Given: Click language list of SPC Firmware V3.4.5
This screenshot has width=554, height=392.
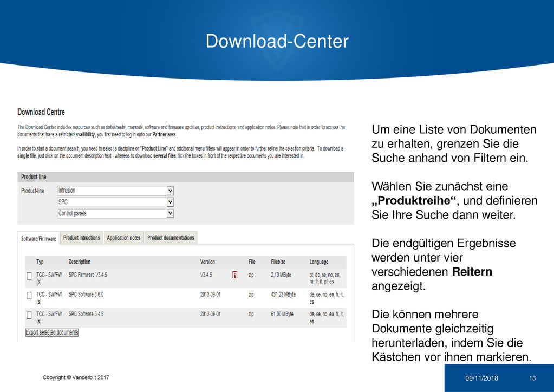Looking at the screenshot, I should (x=325, y=278).
